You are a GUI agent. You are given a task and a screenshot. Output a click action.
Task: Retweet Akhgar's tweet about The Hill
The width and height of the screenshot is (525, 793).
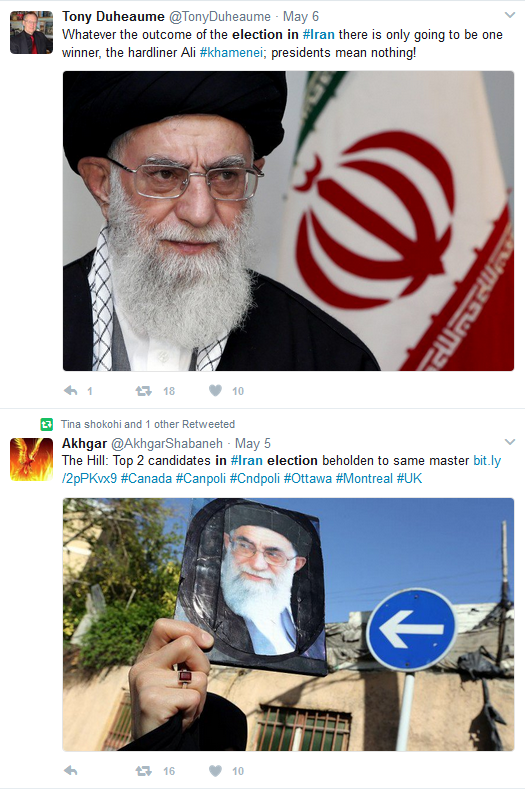point(144,771)
